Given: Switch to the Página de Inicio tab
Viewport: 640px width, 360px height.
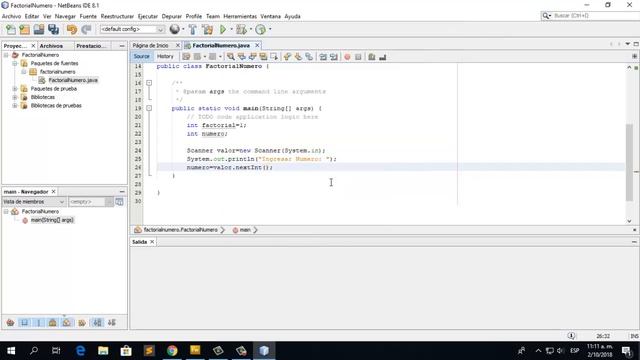Looking at the screenshot, I should click(151, 45).
